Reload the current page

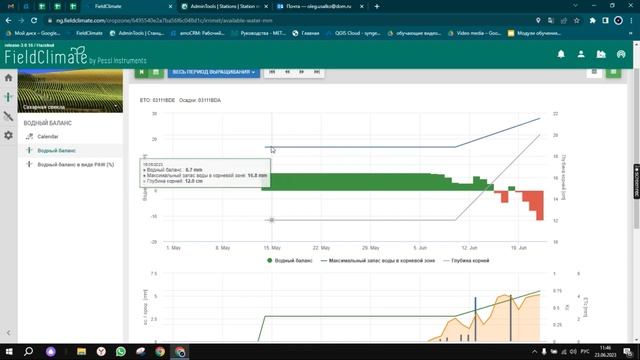click(x=34, y=20)
